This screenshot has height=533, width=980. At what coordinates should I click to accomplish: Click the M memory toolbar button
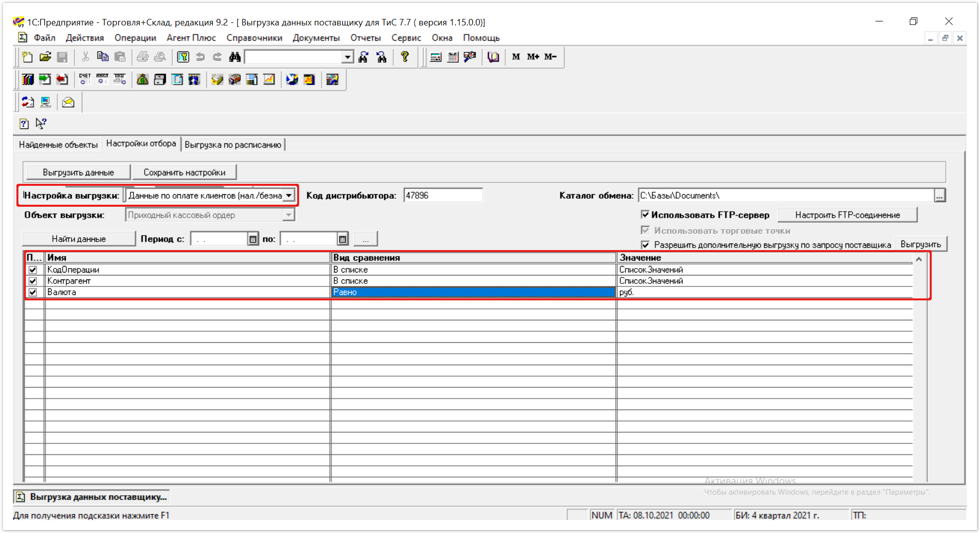click(x=516, y=57)
